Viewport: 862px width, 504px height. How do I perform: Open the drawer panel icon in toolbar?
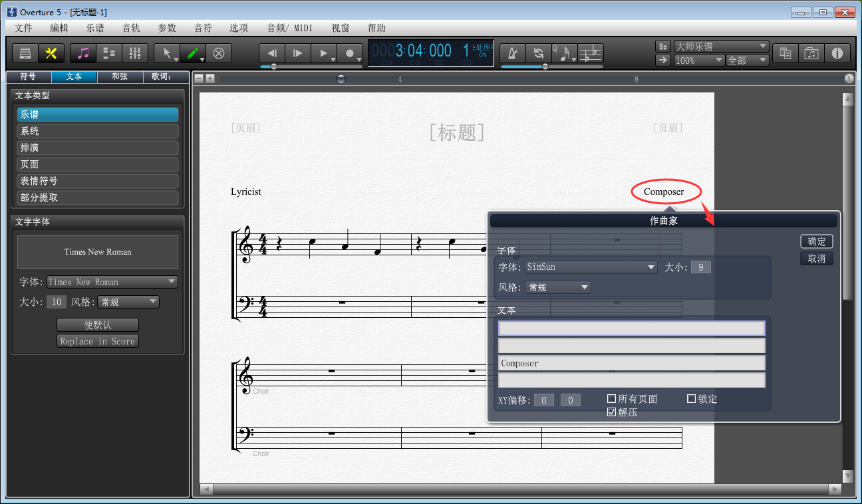[25, 53]
